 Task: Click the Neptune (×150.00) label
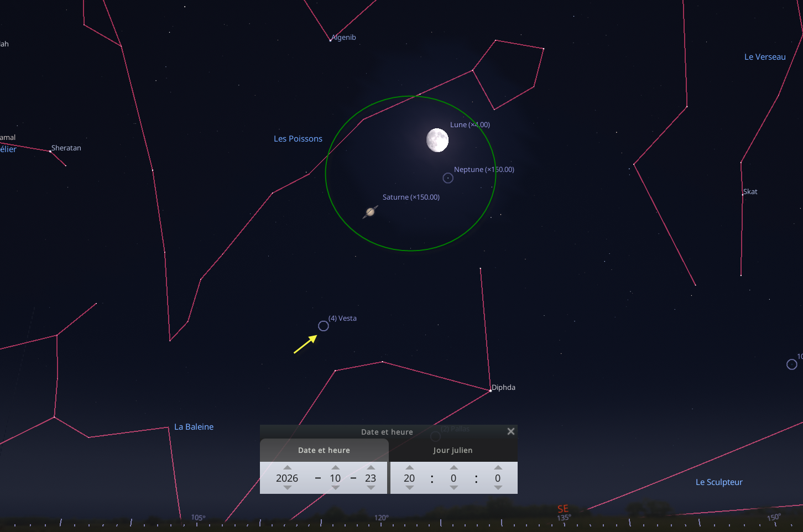coord(484,170)
